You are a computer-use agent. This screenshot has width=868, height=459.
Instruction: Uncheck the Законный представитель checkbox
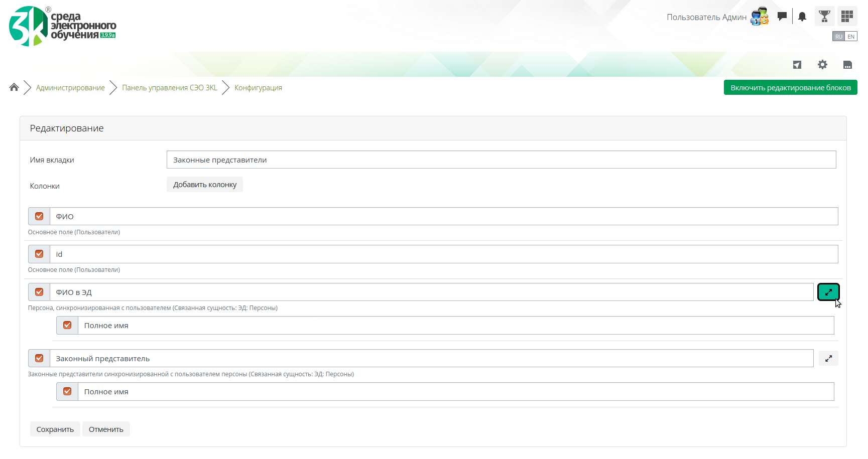[39, 358]
